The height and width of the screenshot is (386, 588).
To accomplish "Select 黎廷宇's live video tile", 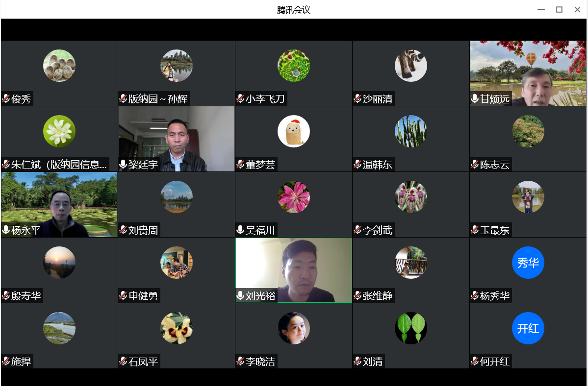I will pos(177,139).
